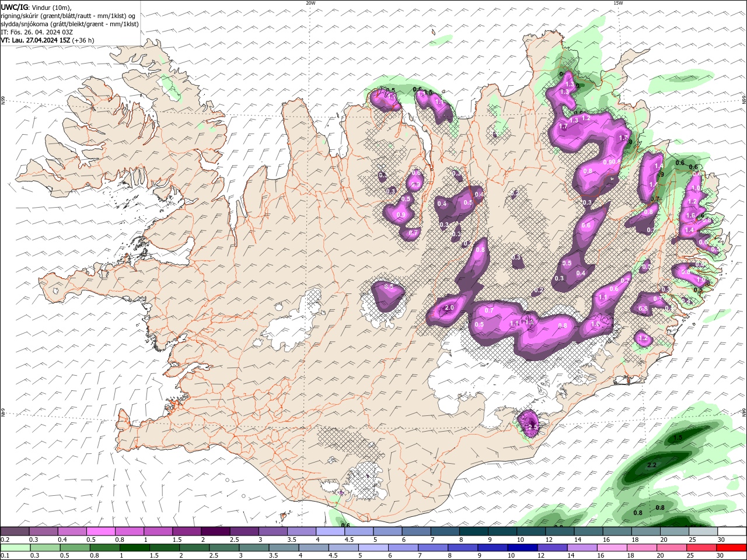Click the "2.5" value on the southern glacier
The width and height of the screenshot is (747, 560).
[x=532, y=428]
